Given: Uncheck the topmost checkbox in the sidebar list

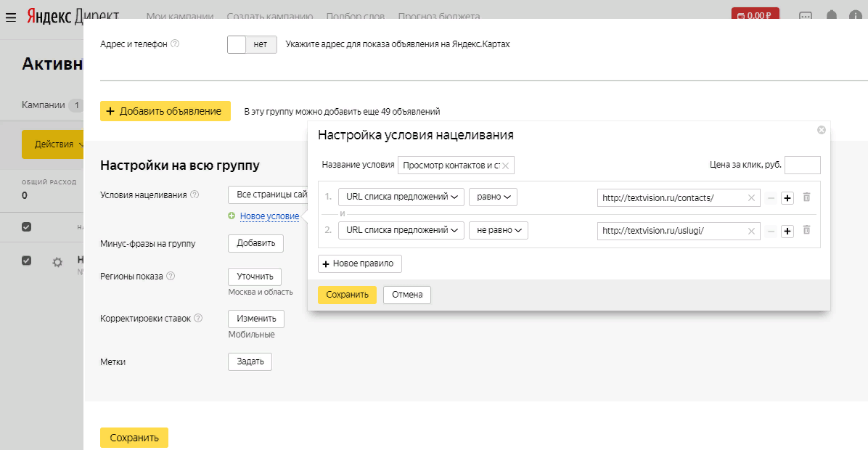Looking at the screenshot, I should point(27,226).
